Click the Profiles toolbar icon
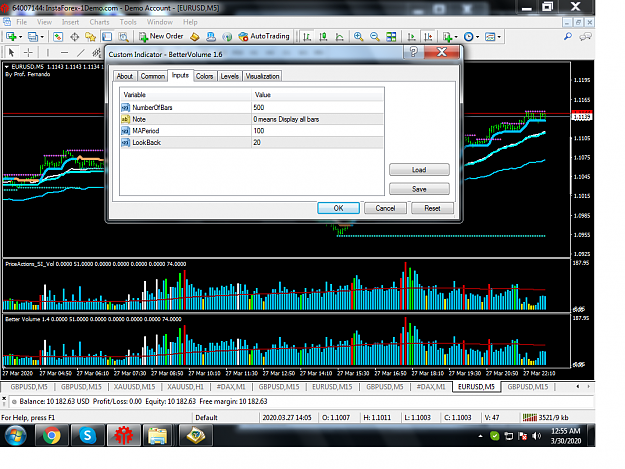 coord(33,37)
